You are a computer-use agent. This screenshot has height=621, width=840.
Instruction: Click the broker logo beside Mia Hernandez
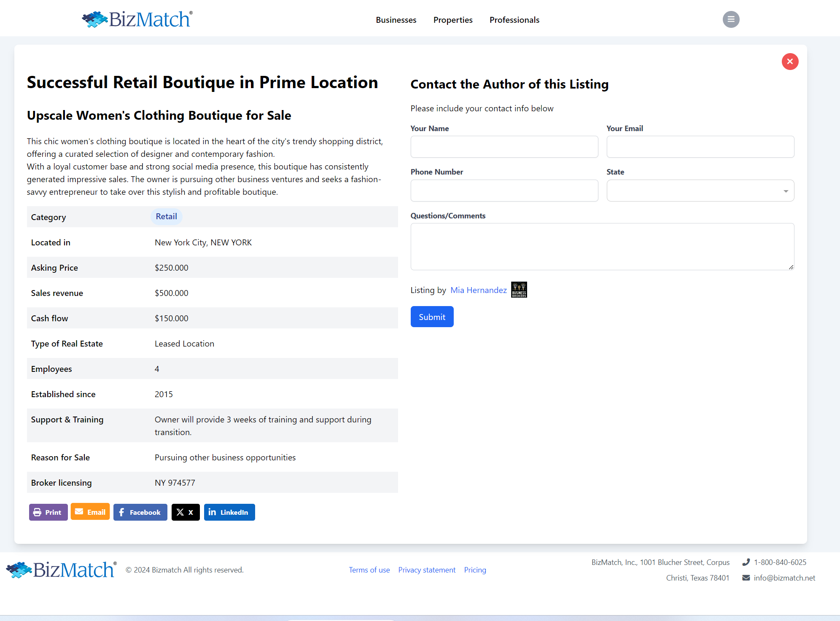pyautogui.click(x=519, y=290)
